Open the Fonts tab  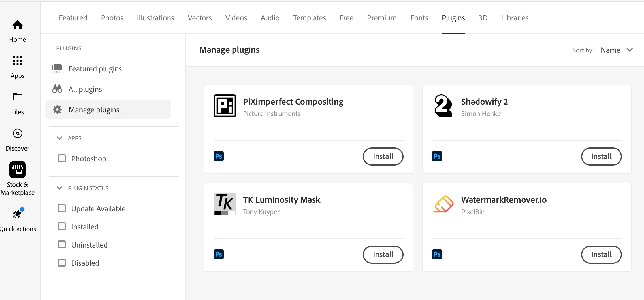(419, 18)
